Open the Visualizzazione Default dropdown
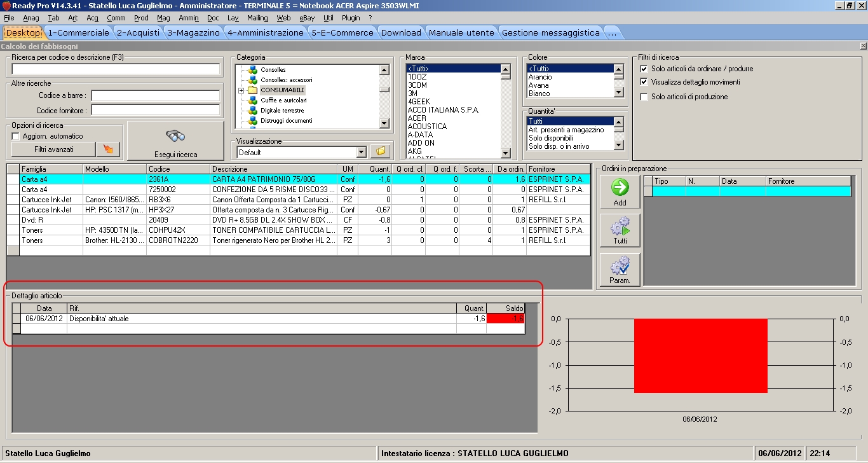The height and width of the screenshot is (463, 868). [x=362, y=153]
